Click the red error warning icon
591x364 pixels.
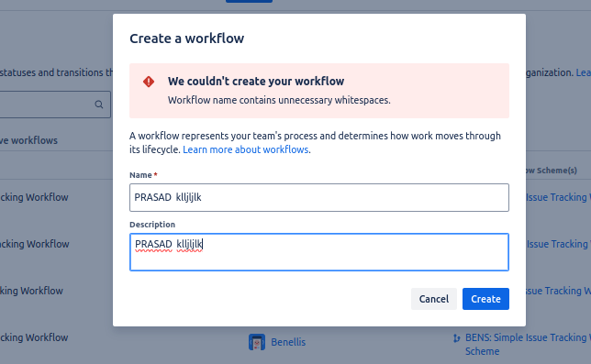click(x=149, y=82)
